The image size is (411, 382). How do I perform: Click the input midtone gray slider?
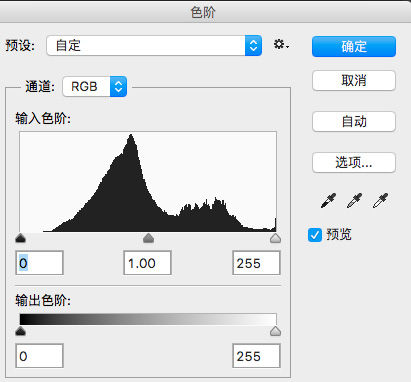[x=148, y=238]
